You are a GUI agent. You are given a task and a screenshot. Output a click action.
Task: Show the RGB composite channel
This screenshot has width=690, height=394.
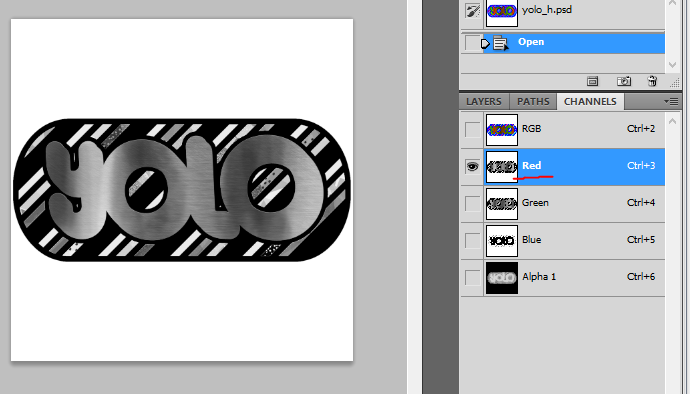click(x=473, y=129)
